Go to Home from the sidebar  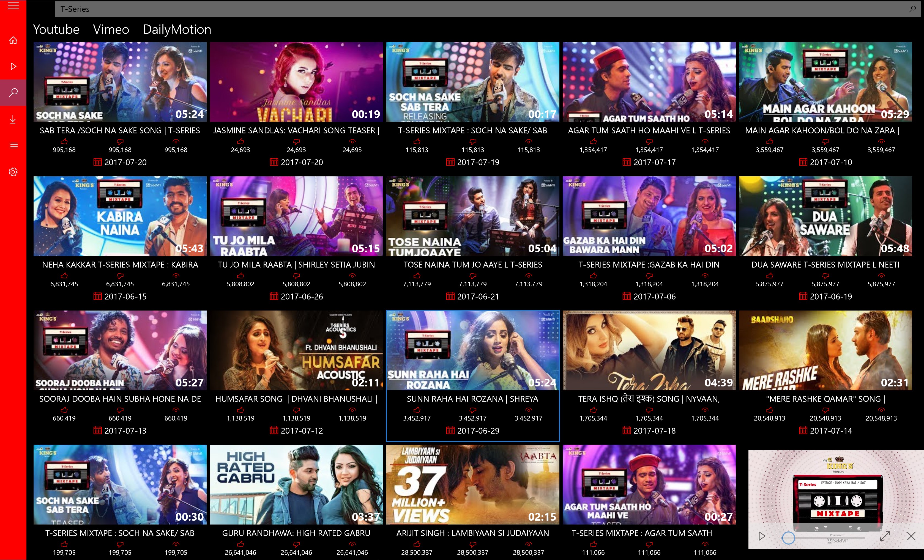coord(13,40)
